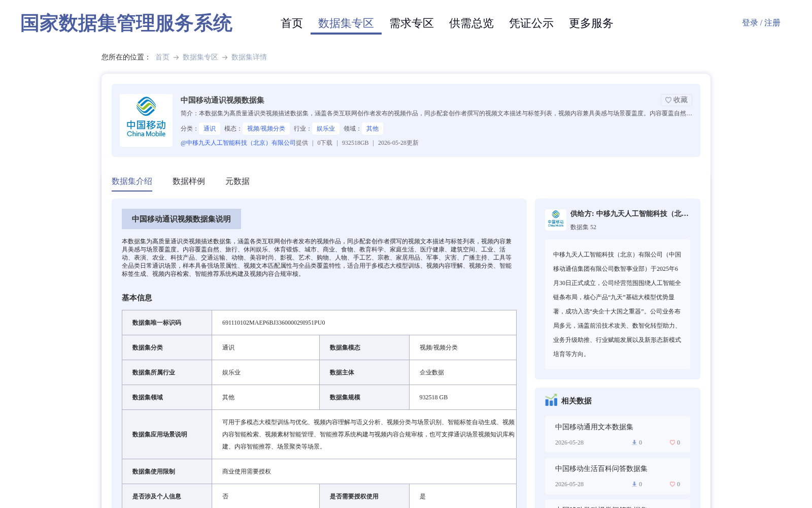The height and width of the screenshot is (508, 812).
Task: Click the China Mobile dataset logo
Action: pos(146,120)
